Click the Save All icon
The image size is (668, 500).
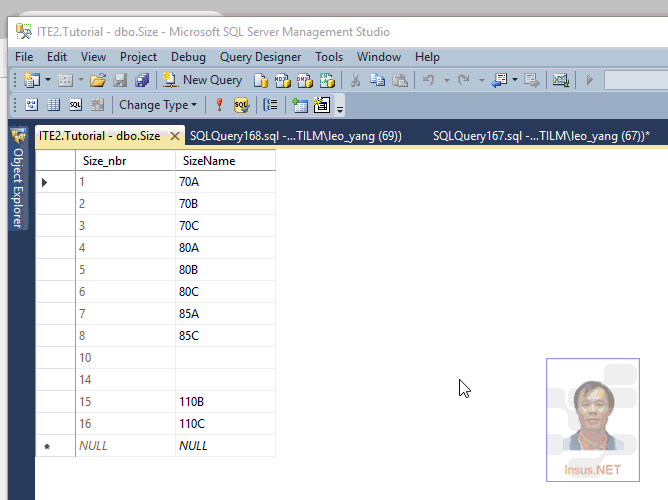142,80
